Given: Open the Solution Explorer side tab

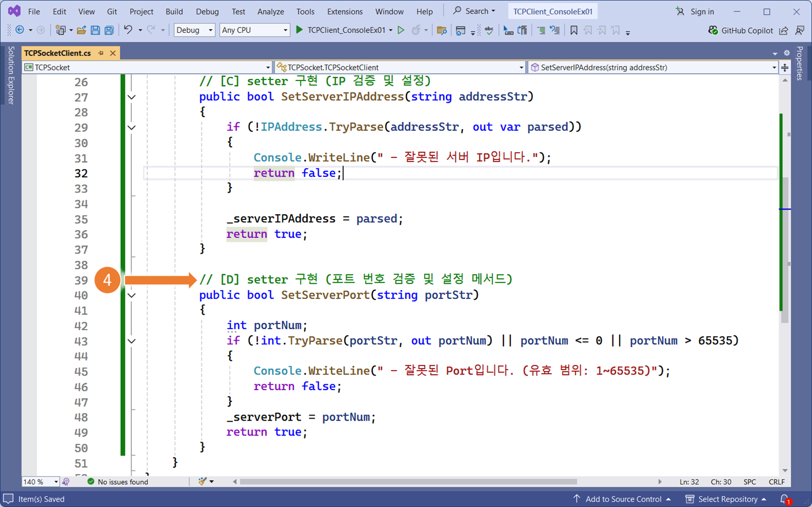Looking at the screenshot, I should [x=10, y=75].
